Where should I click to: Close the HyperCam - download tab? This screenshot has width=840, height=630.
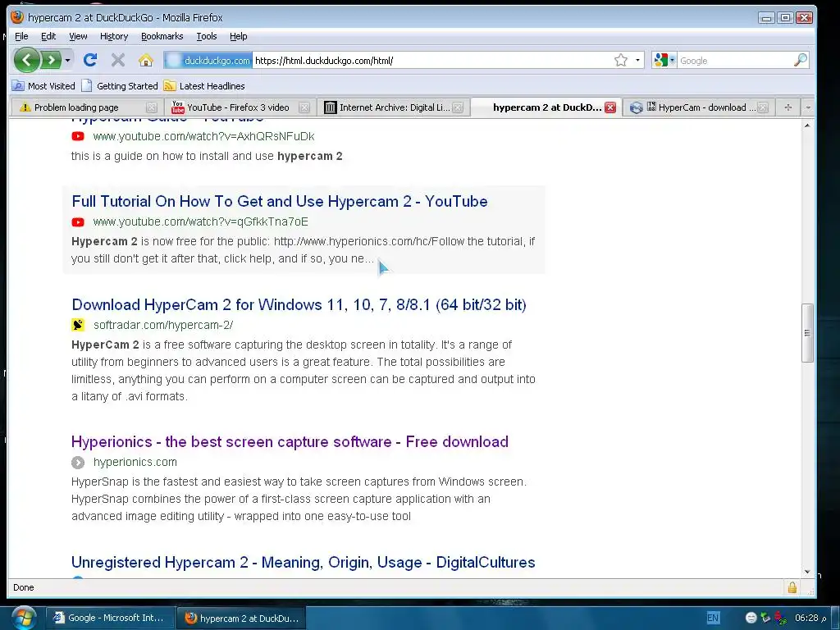(764, 107)
